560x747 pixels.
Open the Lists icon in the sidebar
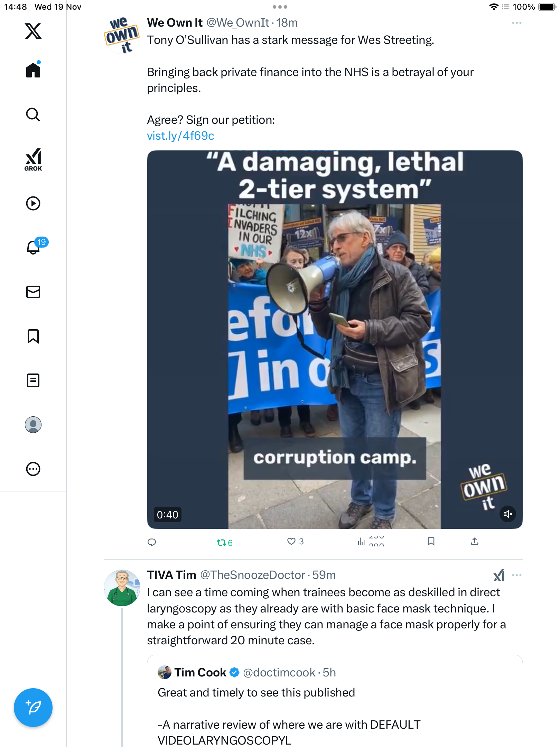[33, 380]
